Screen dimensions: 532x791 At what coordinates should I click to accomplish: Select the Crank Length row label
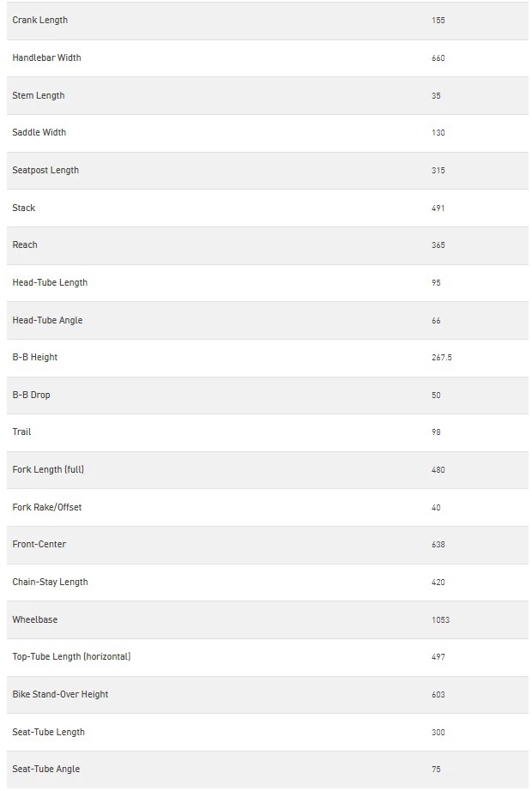coord(39,21)
